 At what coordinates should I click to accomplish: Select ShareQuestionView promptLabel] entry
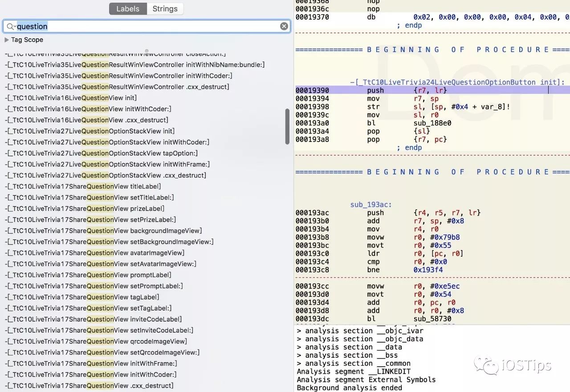88,275
